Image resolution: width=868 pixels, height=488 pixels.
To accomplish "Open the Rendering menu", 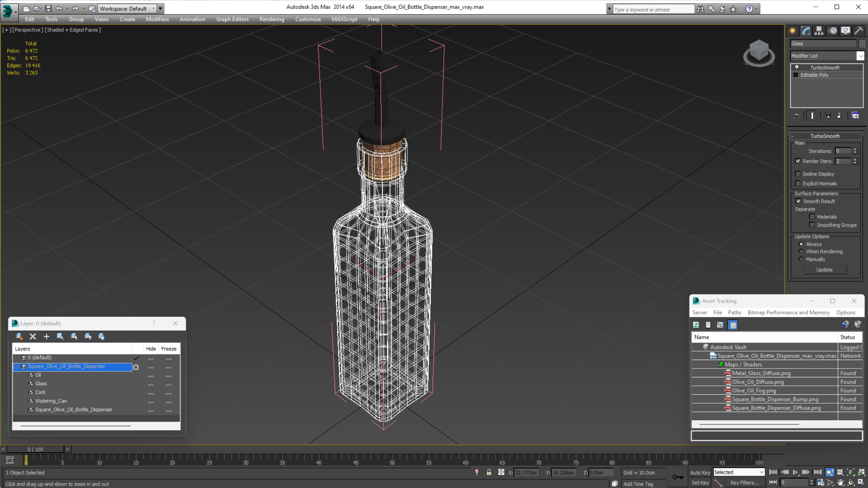I will 272,19.
